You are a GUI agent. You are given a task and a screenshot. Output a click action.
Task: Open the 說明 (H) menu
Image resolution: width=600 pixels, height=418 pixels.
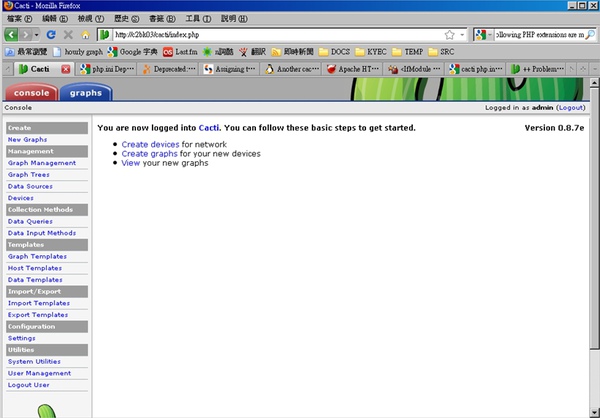tap(234, 18)
